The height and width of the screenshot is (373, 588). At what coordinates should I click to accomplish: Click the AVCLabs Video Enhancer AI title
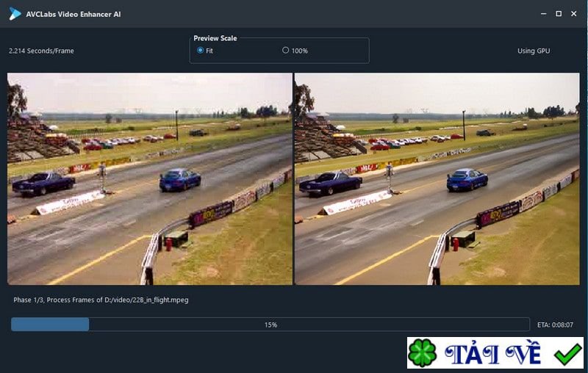pyautogui.click(x=73, y=14)
